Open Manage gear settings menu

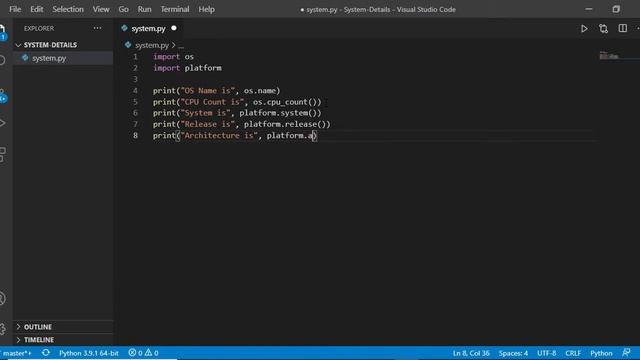click(2, 329)
